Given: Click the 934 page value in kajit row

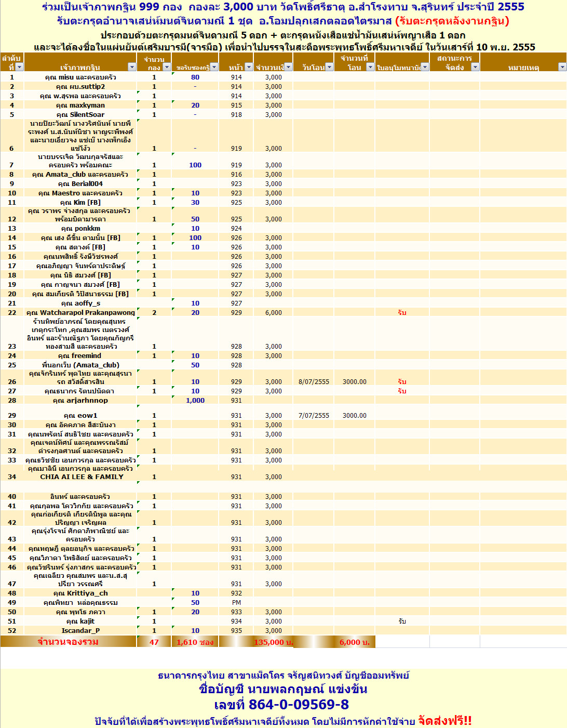Looking at the screenshot, I should tap(236, 621).
